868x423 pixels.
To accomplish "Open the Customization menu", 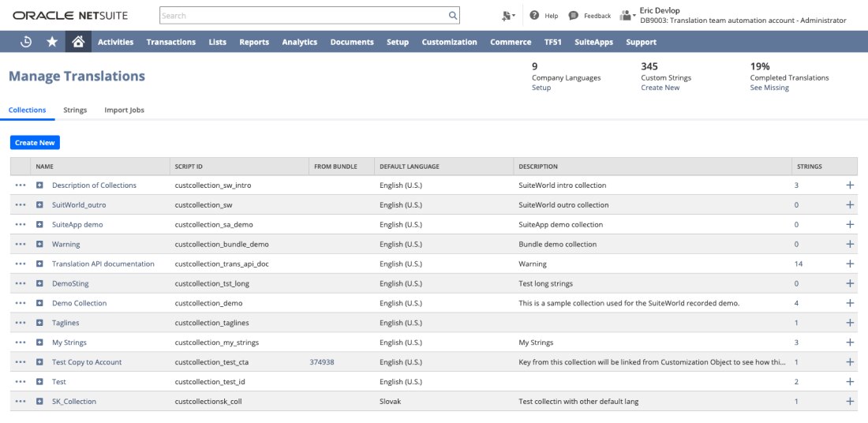I will tap(449, 42).
